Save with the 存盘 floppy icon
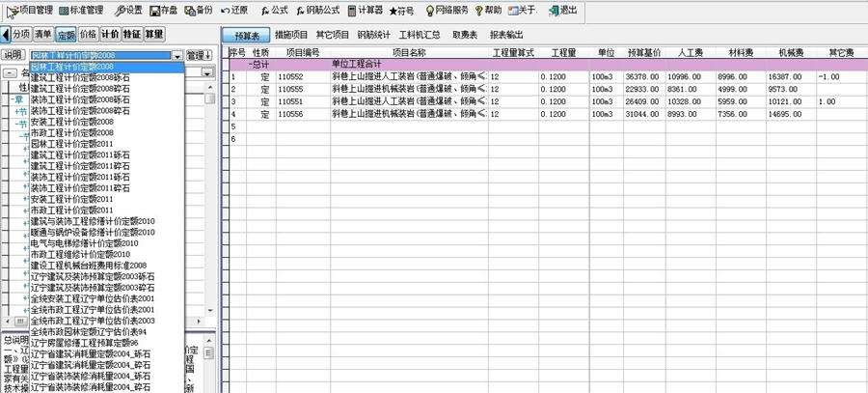Screen dimensions: 868x393 pos(164,10)
